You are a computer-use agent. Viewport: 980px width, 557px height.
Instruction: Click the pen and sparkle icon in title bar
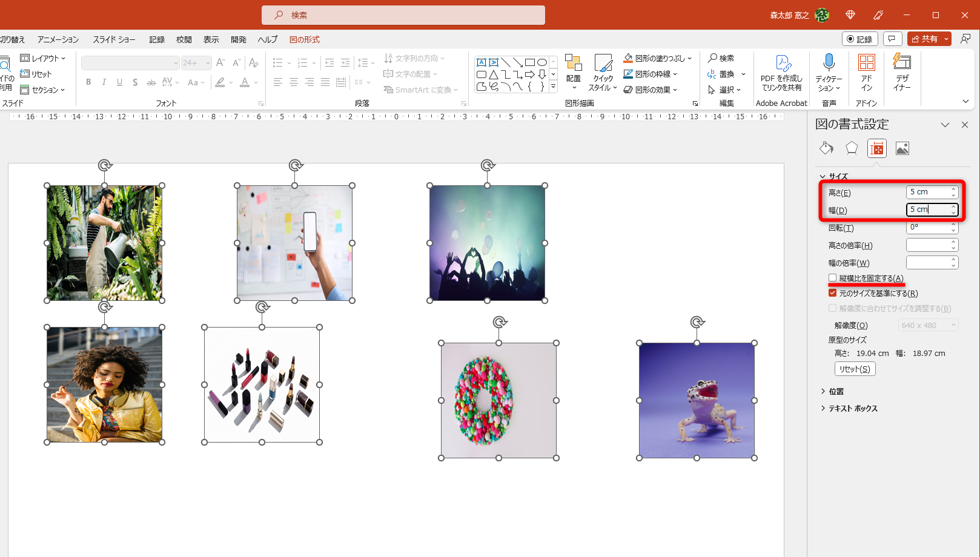pyautogui.click(x=879, y=15)
